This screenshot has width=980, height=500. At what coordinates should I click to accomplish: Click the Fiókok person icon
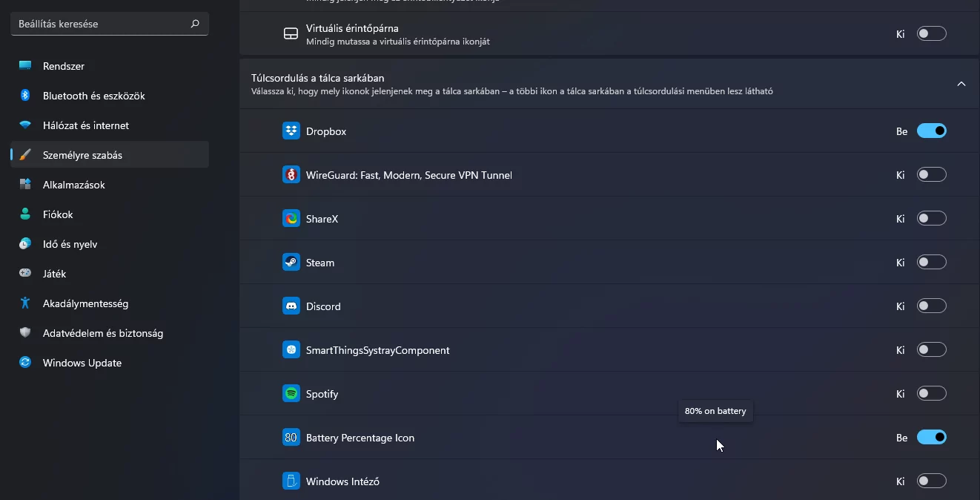point(25,214)
